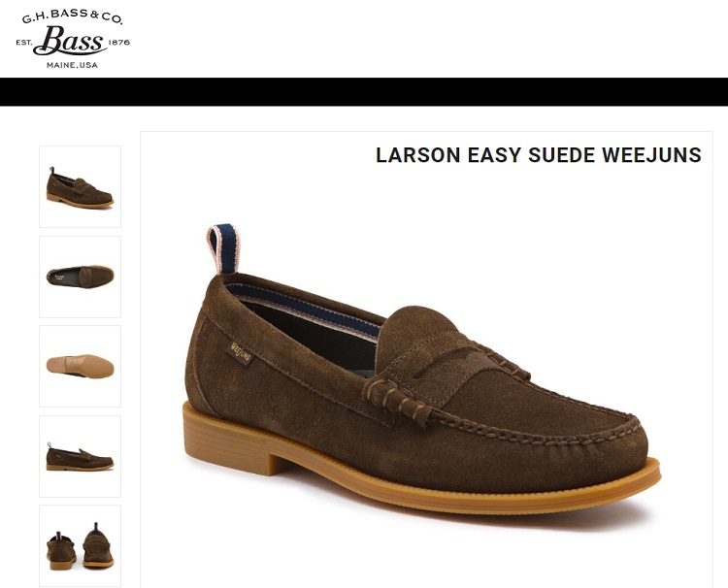This screenshot has height=588, width=728.
Task: Click the cursive 'Bass' script wordmark
Action: coord(70,41)
